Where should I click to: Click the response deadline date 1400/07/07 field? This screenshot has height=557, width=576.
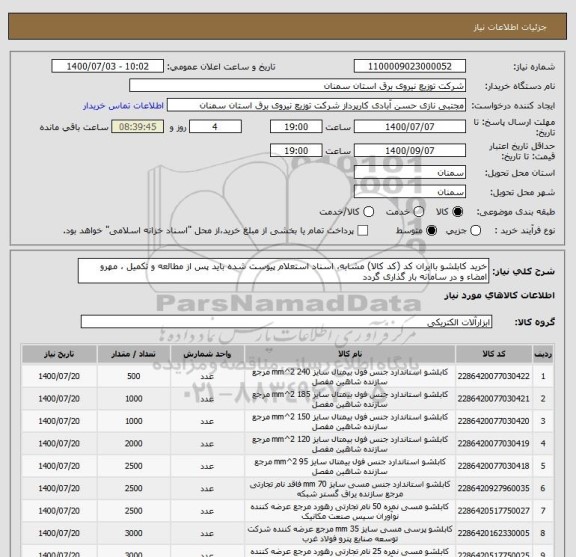pos(410,127)
